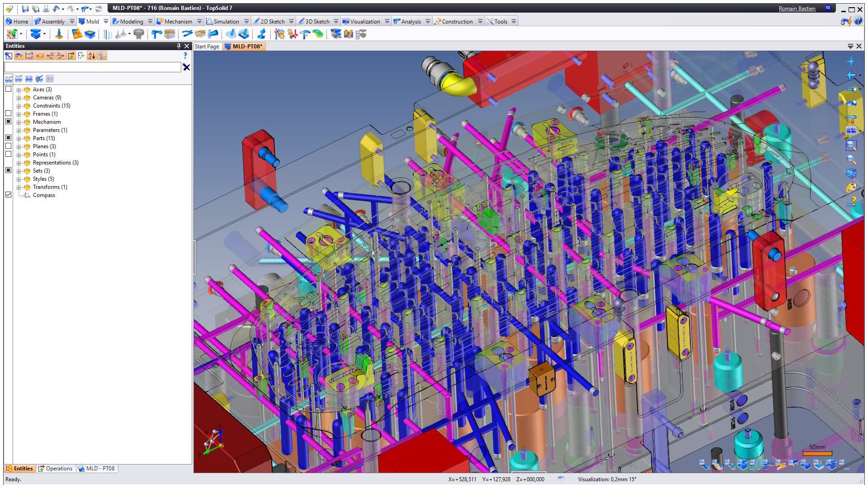Open the color palette rendering icon

point(851,187)
